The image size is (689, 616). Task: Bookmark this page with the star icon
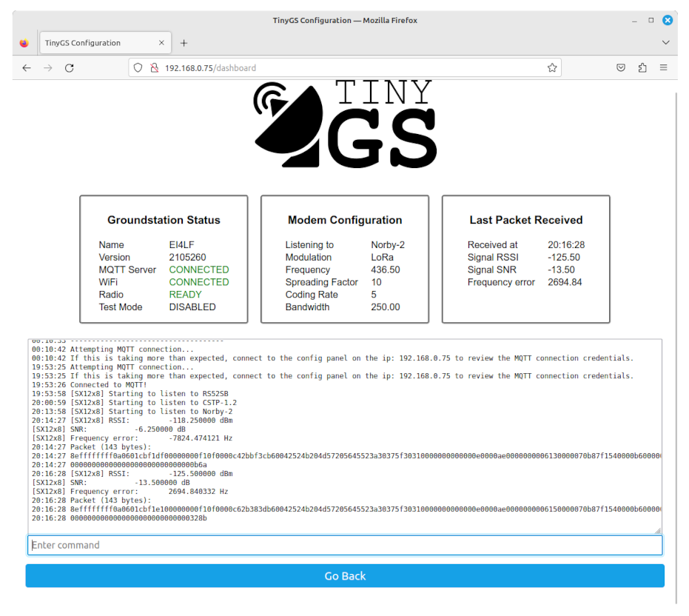(x=552, y=67)
